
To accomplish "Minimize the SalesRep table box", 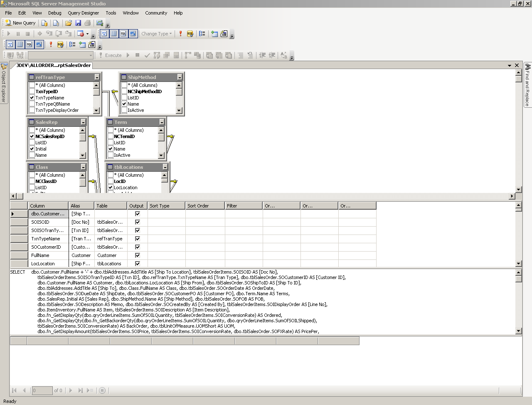I will pyautogui.click(x=83, y=122).
